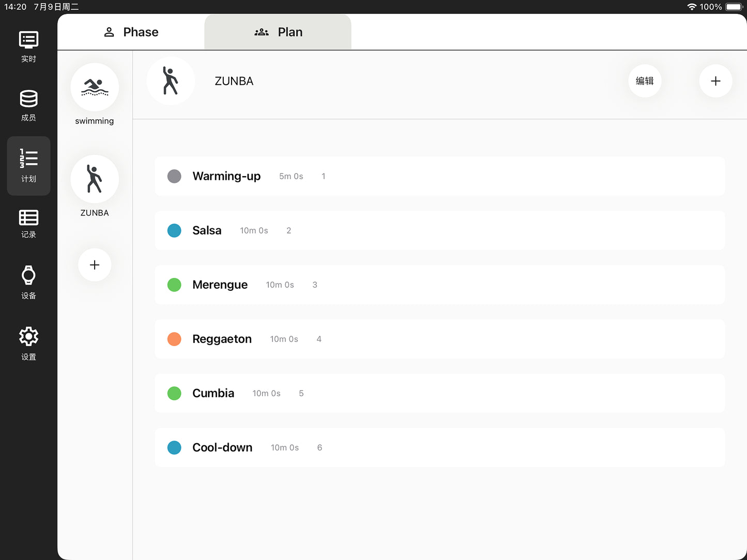
Task: Open the 记录 (records) sidebar section
Action: point(28,224)
